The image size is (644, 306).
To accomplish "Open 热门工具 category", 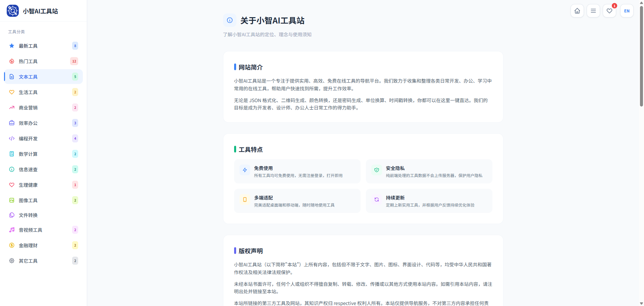I will [x=43, y=61].
